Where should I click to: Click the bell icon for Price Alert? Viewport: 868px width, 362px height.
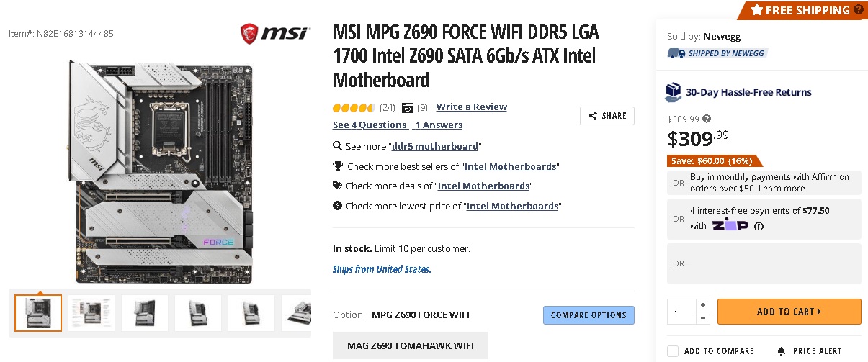point(782,350)
